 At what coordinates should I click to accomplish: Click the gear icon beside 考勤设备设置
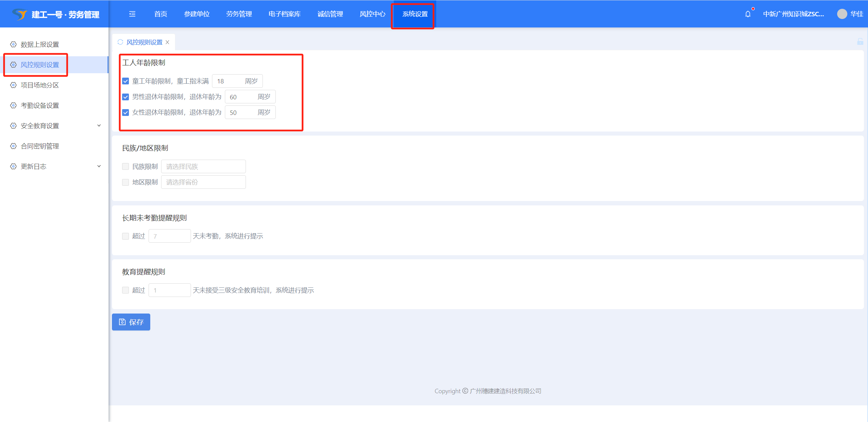click(x=13, y=105)
